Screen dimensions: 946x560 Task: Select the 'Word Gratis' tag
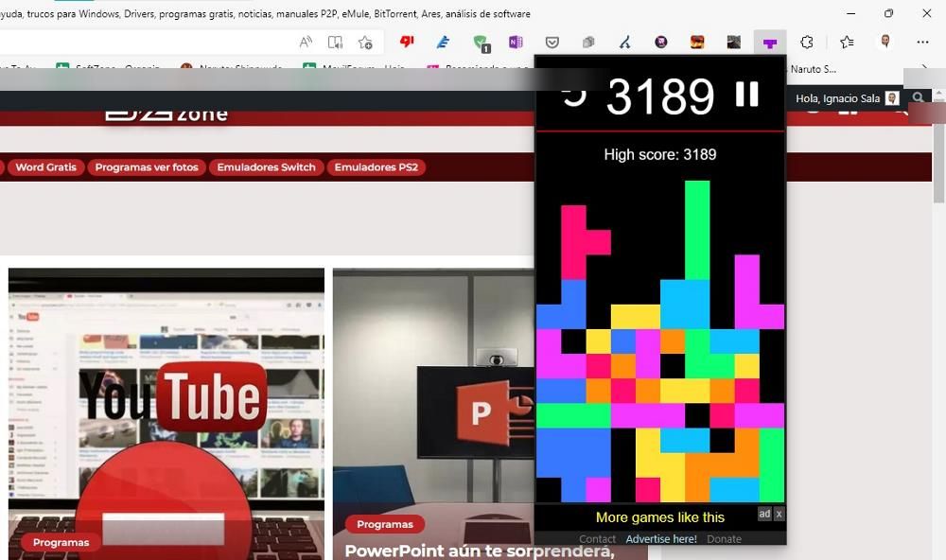click(x=45, y=167)
